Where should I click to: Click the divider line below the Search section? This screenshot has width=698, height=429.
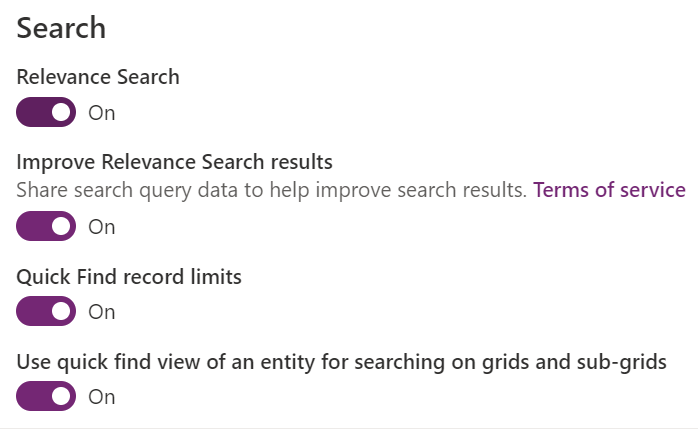pos(349,427)
